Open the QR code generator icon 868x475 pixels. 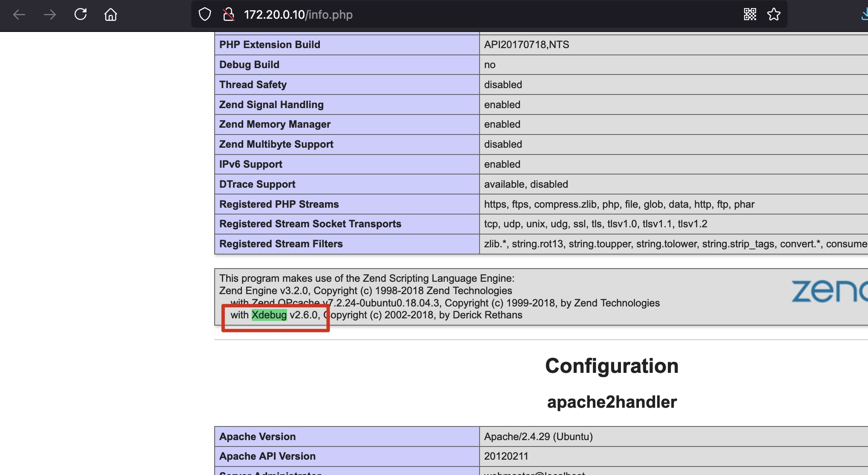coord(750,14)
